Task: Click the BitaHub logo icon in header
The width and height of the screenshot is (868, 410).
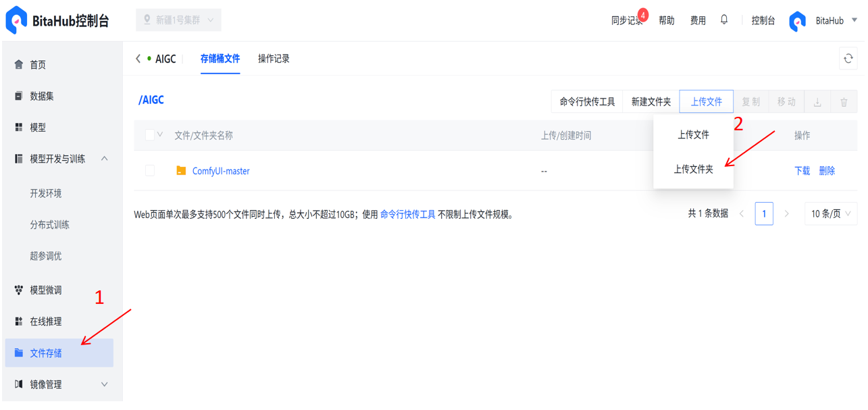Action: (x=16, y=20)
